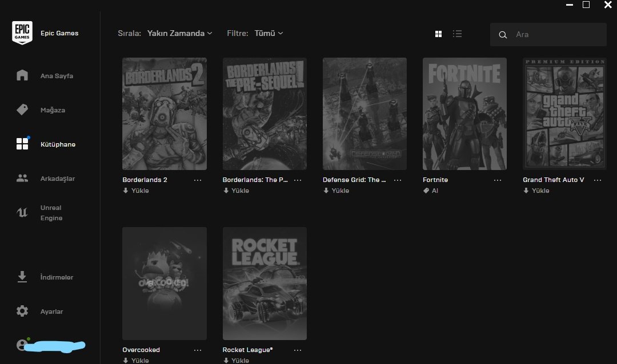The width and height of the screenshot is (617, 364).
Task: Click Yükle for Grand Theft Auto V
Action: 540,191
